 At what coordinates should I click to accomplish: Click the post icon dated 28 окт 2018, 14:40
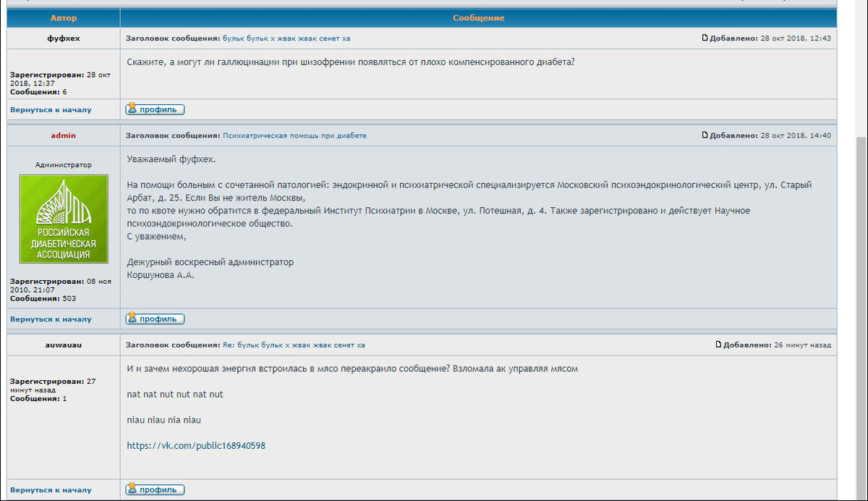(705, 135)
